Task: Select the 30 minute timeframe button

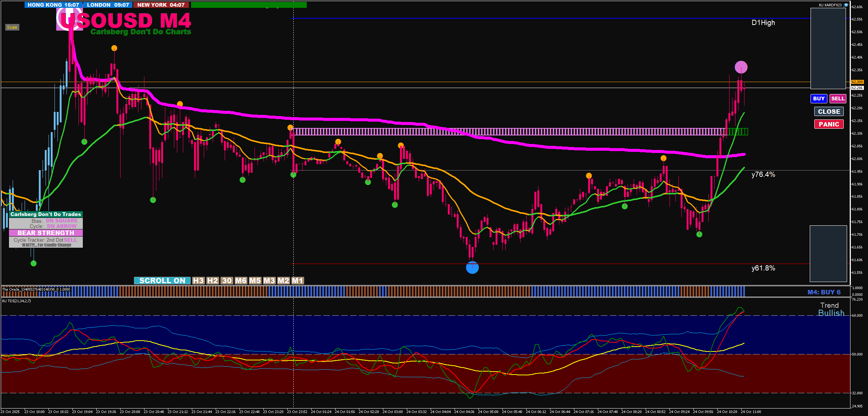Action: [x=227, y=281]
